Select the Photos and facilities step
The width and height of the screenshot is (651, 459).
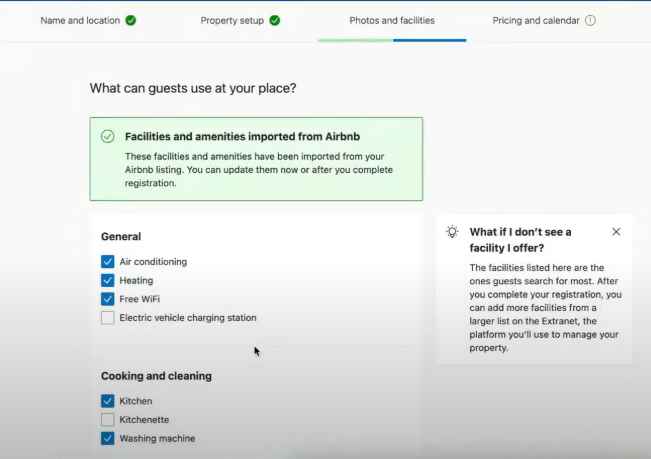392,20
